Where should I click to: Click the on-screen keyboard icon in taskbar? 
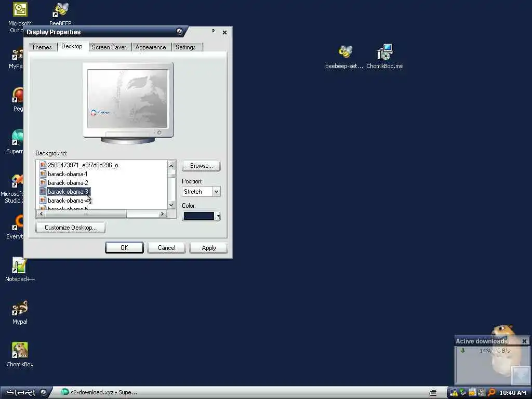pos(433,393)
